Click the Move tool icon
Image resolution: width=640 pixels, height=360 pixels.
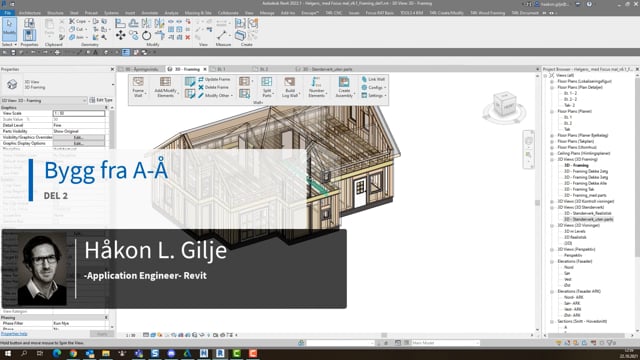click(x=120, y=36)
